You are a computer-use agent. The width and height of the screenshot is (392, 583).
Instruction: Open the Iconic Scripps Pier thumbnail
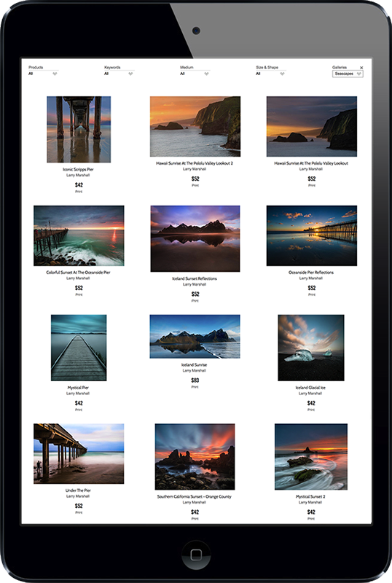coord(79,130)
